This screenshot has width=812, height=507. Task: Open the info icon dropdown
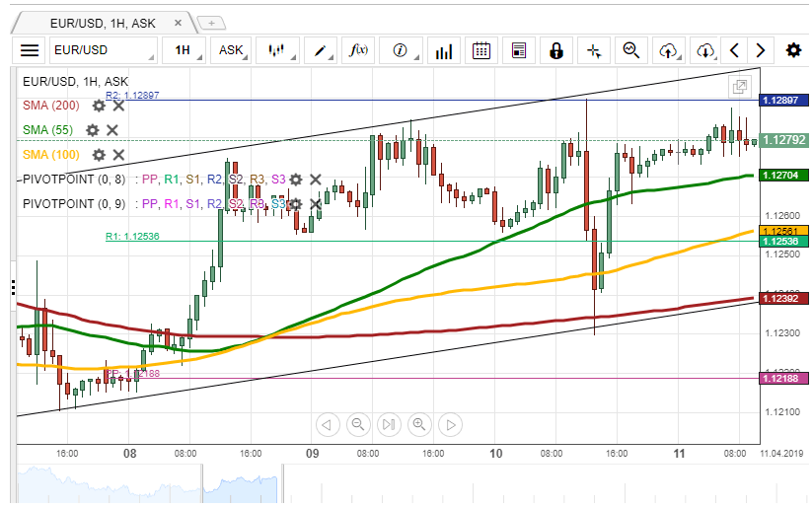(x=401, y=50)
